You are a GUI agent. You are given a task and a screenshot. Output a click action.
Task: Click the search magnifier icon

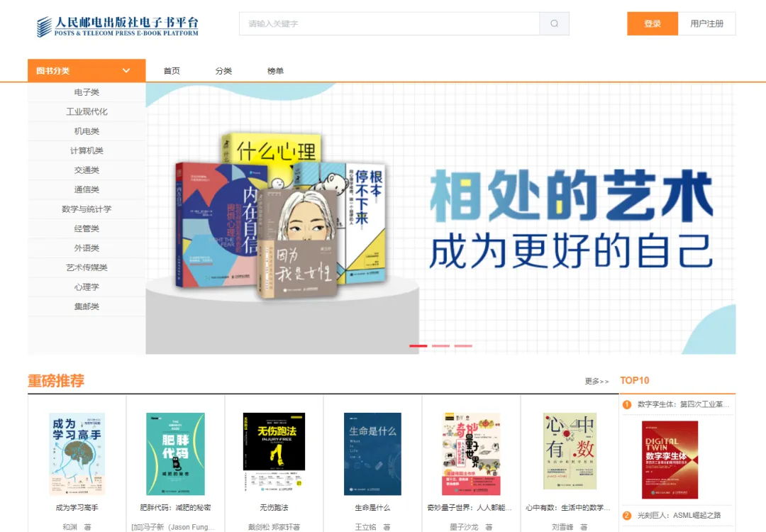click(x=554, y=23)
